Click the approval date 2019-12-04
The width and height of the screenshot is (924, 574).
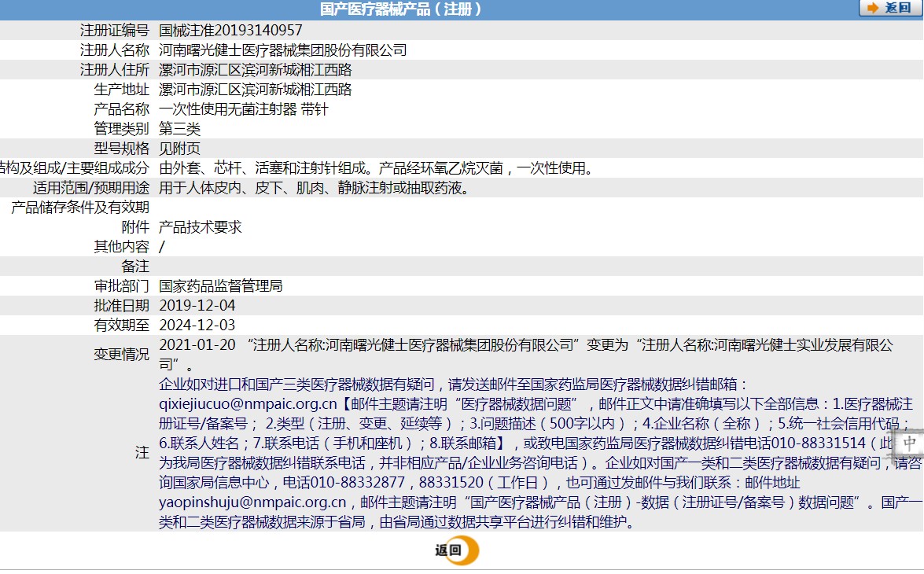point(197,305)
